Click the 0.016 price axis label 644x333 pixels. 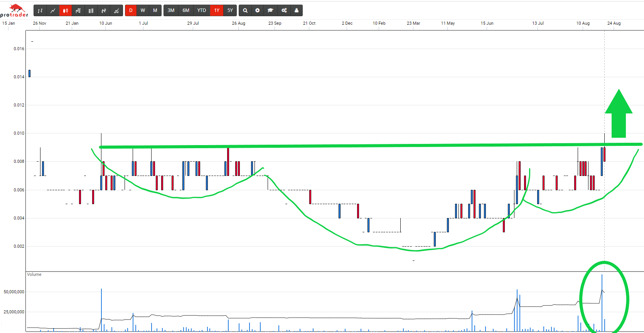[19, 49]
